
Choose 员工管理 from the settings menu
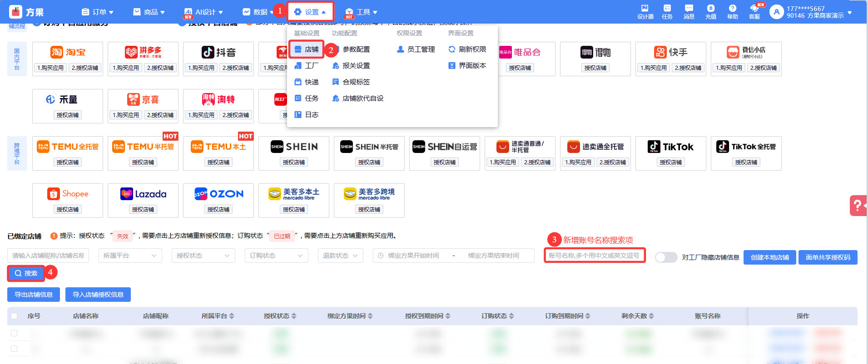coord(416,49)
